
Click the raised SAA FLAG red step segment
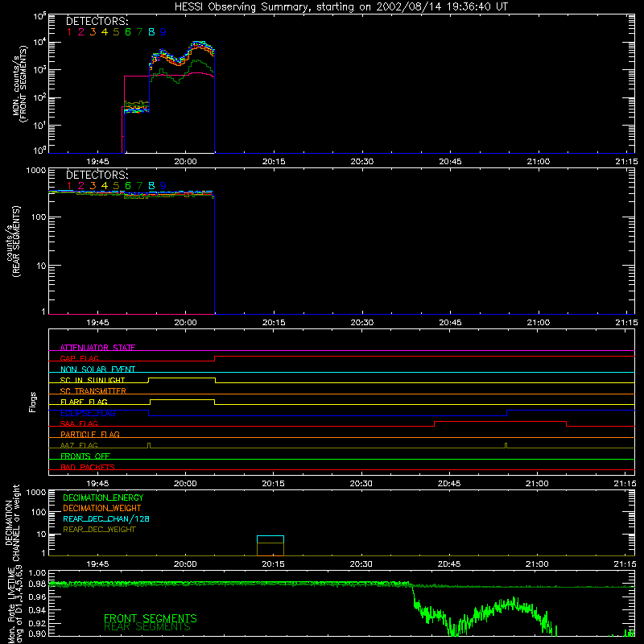[x=500, y=421]
